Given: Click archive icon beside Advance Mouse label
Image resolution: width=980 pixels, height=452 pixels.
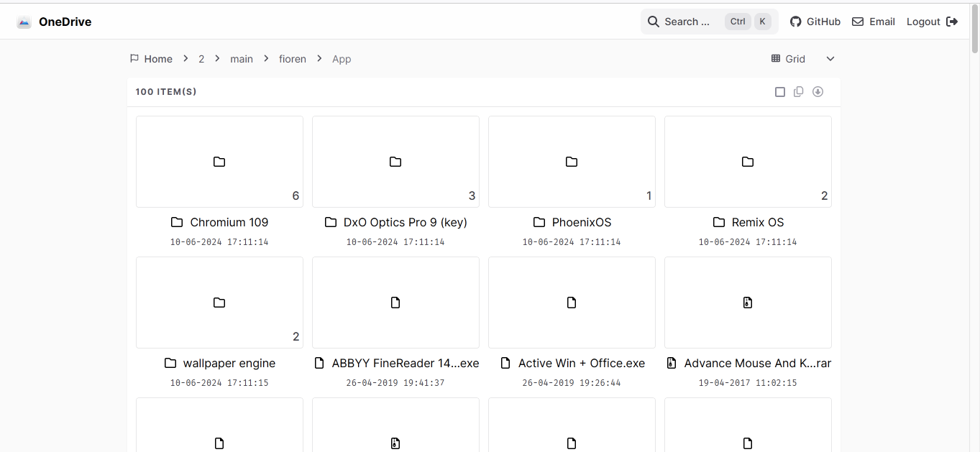Looking at the screenshot, I should (672, 363).
